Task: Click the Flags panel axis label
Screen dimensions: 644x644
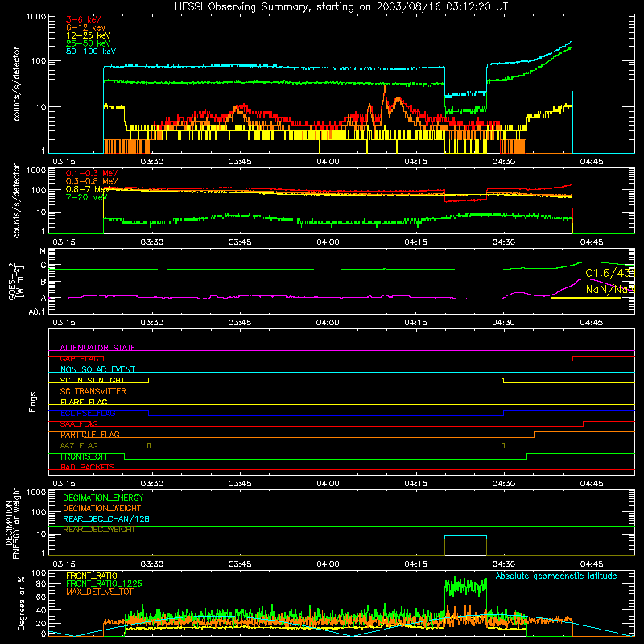Action: click(33, 402)
